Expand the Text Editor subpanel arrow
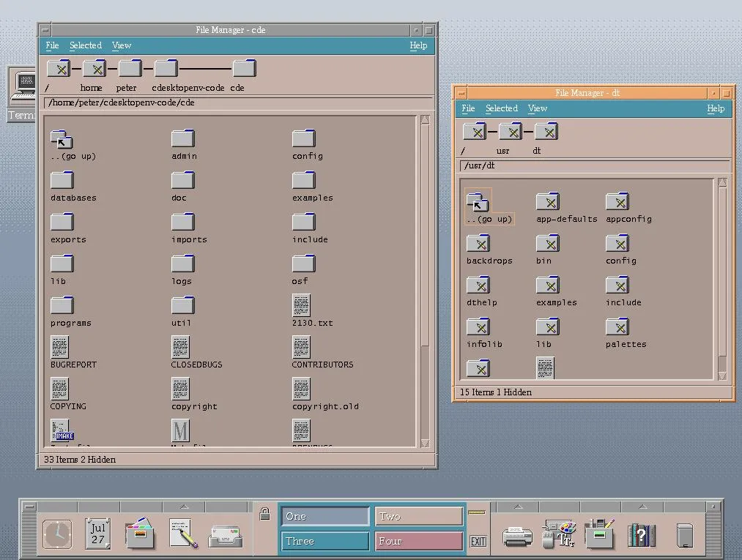This screenshot has height=560, width=742. [183, 506]
